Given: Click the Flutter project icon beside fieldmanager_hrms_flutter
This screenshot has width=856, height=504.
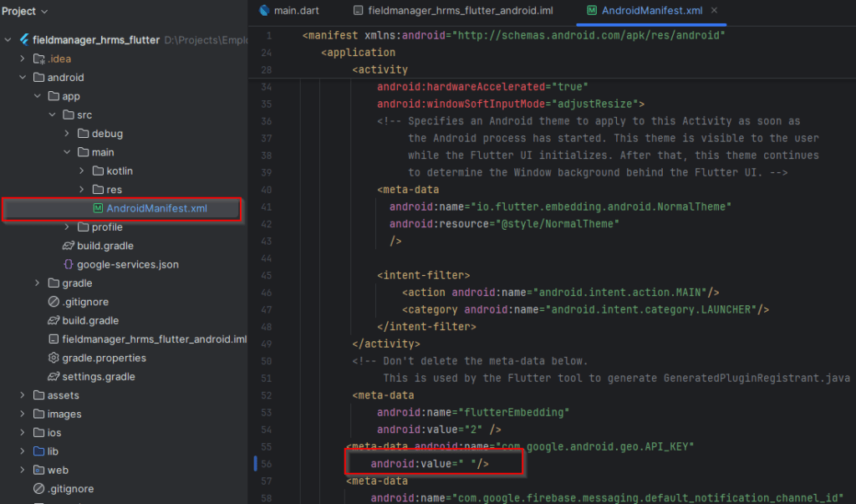Looking at the screenshot, I should click(24, 40).
